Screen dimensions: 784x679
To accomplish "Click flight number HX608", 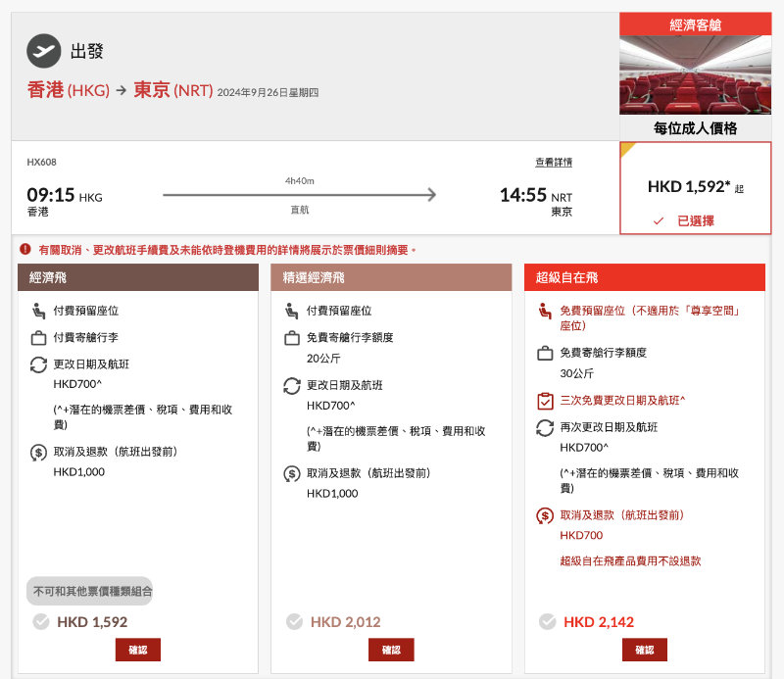I will [x=41, y=162].
